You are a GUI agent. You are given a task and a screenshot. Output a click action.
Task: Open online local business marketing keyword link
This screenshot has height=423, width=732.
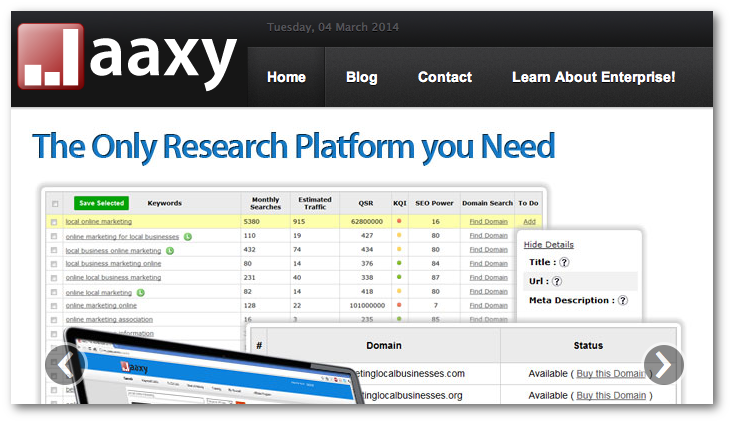(113, 278)
